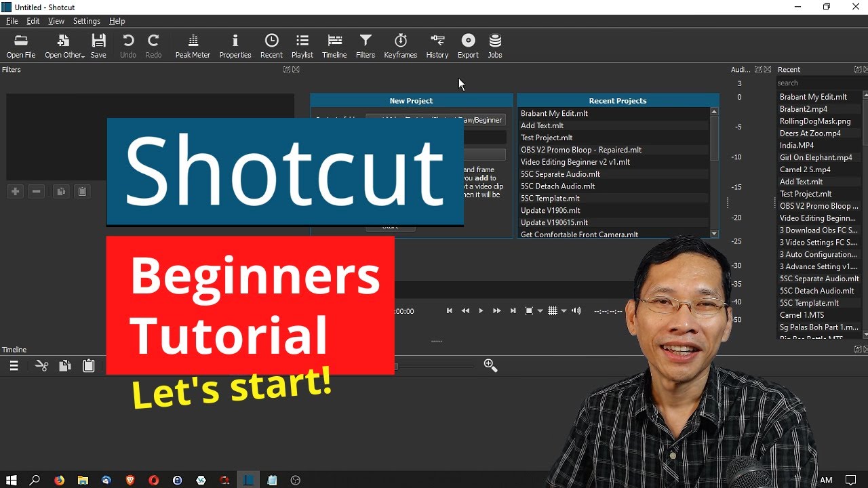This screenshot has width=868, height=488.
Task: Click the fast forward playback button
Action: [496, 311]
